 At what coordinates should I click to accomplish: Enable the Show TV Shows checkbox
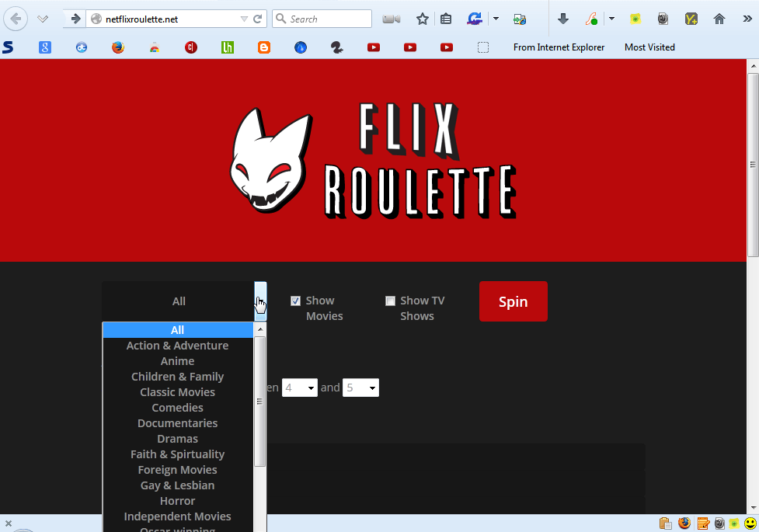click(x=390, y=301)
